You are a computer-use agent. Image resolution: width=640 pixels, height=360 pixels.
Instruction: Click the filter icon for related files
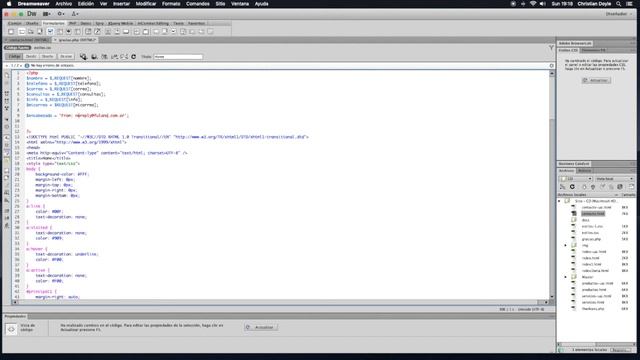(551, 48)
